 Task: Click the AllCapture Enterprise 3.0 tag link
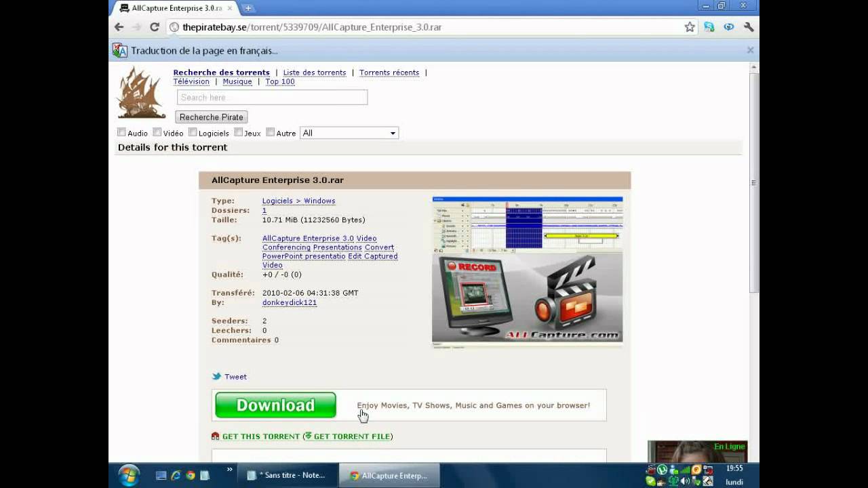click(308, 239)
